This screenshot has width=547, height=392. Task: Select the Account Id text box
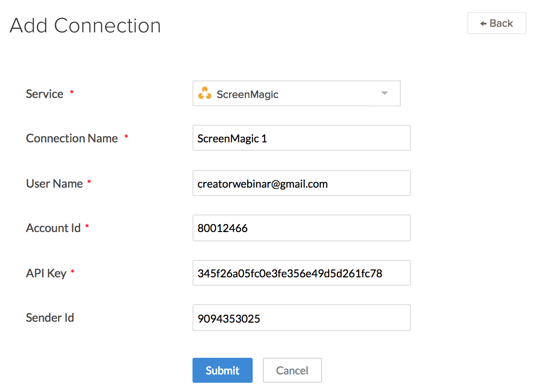(301, 228)
